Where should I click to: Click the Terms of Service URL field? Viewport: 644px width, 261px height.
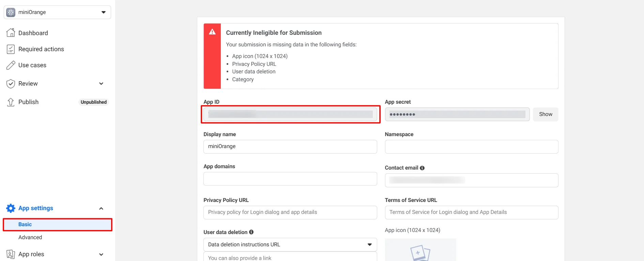pyautogui.click(x=472, y=213)
